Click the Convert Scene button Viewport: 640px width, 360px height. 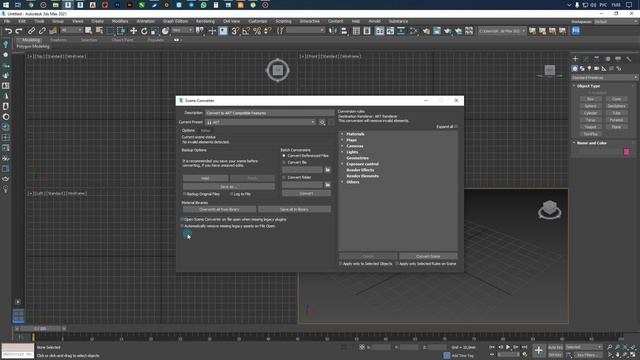[x=428, y=256]
